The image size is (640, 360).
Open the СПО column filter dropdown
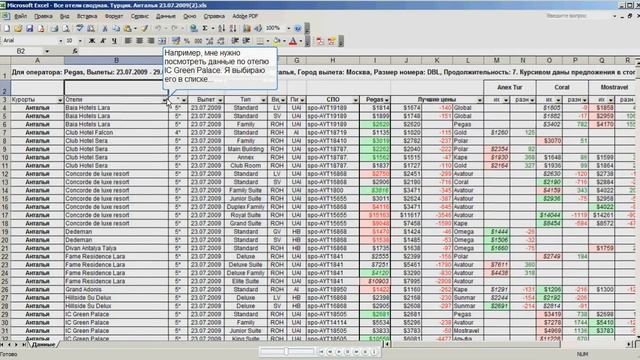(356, 100)
